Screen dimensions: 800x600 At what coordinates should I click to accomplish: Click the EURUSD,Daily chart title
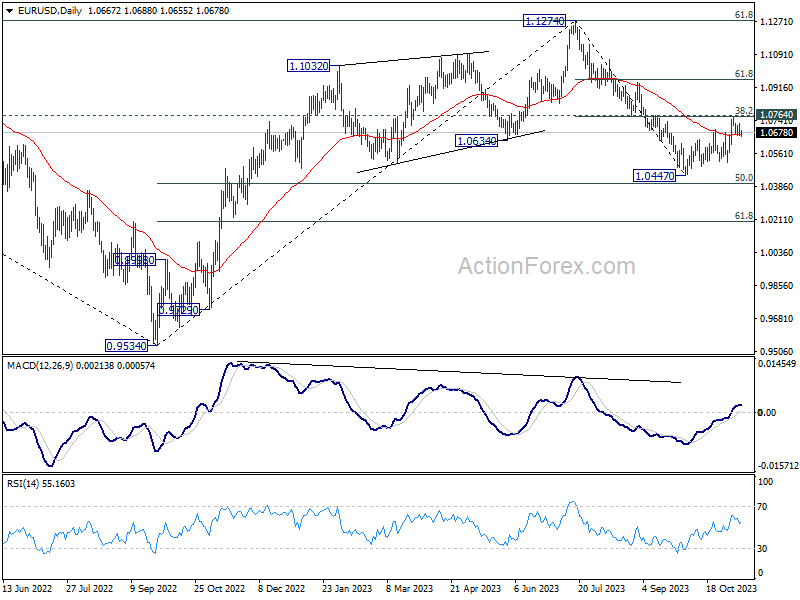(x=49, y=11)
